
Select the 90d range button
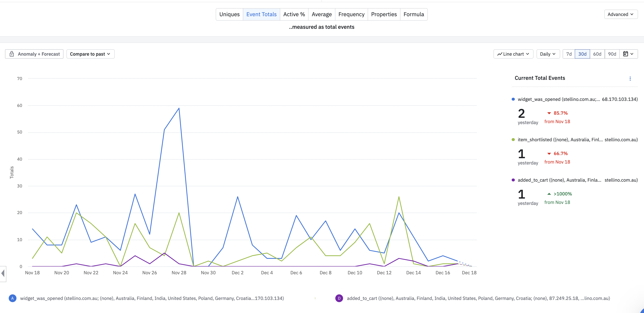coord(612,54)
